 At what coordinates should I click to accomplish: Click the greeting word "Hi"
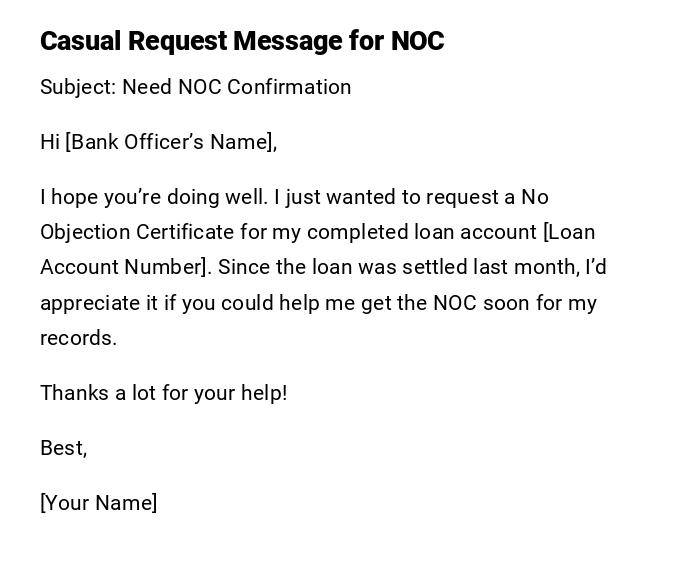50,142
